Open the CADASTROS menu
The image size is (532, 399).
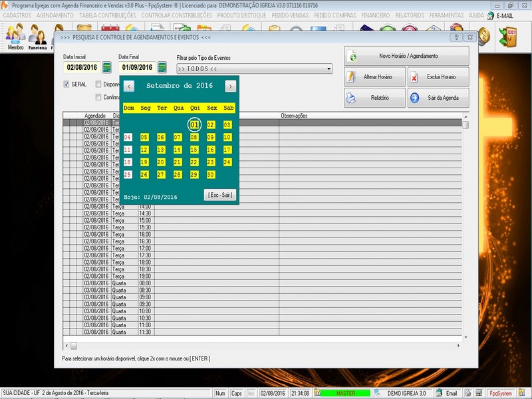(x=17, y=15)
